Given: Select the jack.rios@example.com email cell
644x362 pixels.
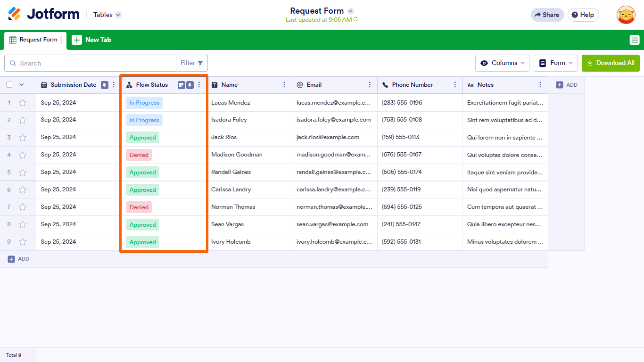Looking at the screenshot, I should 335,138.
